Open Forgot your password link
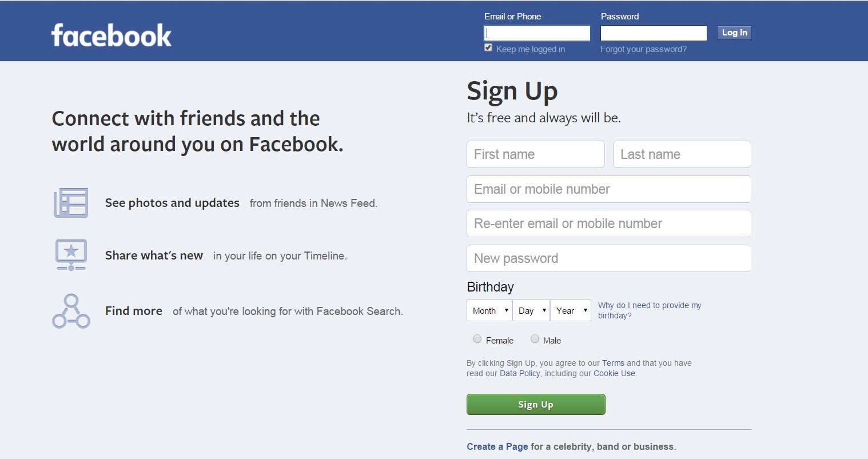Screen dimensions: 868x459 click(643, 49)
